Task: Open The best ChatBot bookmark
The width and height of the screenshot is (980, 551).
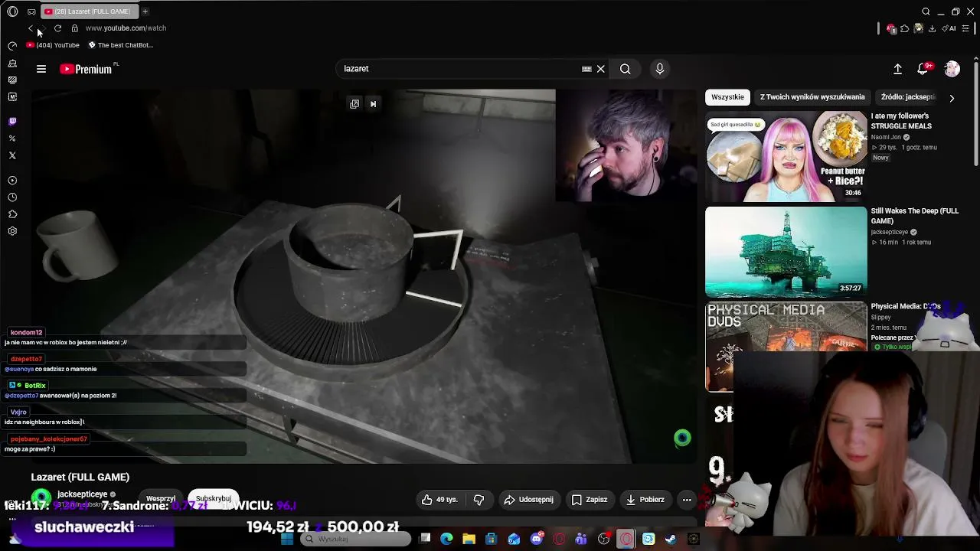Action: click(x=121, y=45)
